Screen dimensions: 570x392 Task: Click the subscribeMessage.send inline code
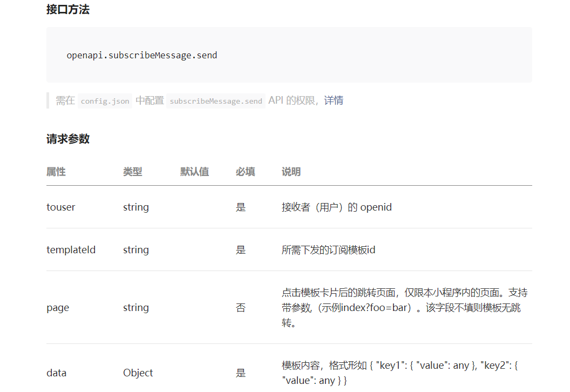[216, 101]
